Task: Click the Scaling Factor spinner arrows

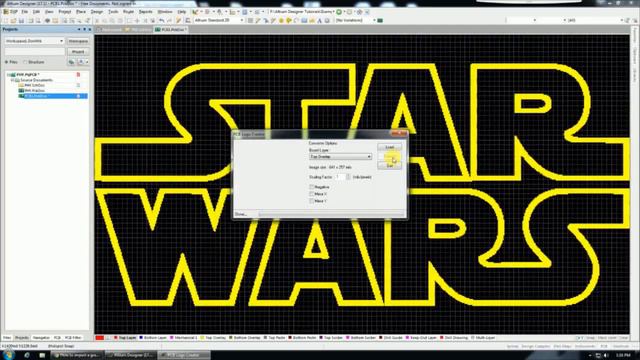Action: point(348,177)
